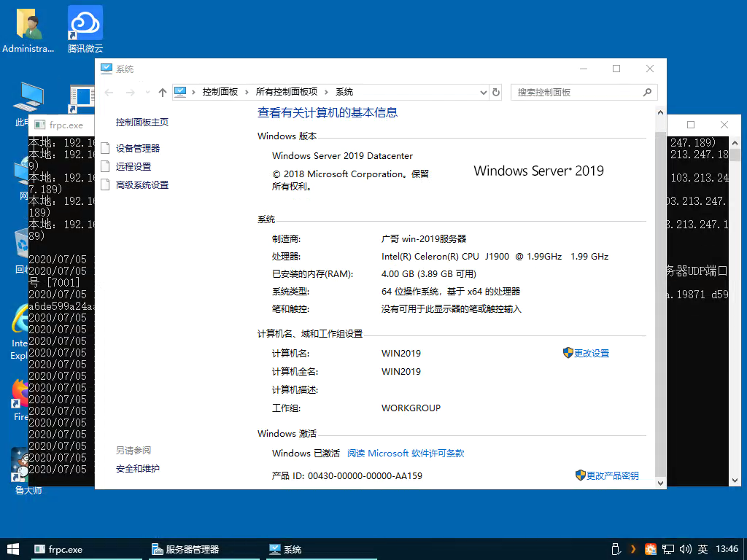Click the manufacturer value "广哥 win-2019服务器"
Screen dimensions: 747x560
tap(424, 238)
